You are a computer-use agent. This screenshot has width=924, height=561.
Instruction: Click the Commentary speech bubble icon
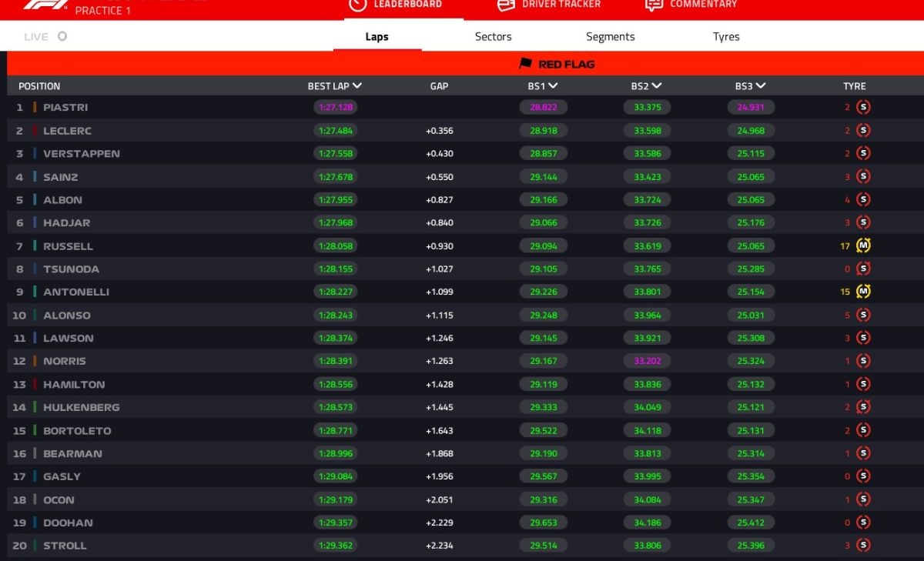(654, 5)
